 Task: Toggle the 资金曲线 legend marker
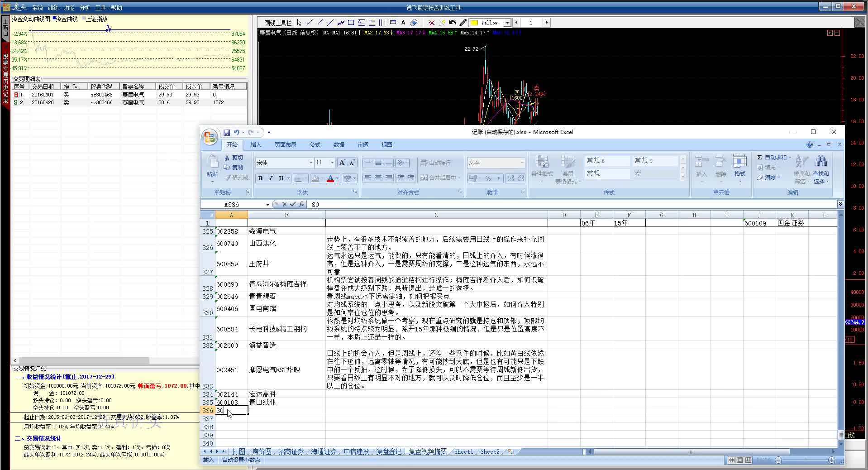click(54, 18)
